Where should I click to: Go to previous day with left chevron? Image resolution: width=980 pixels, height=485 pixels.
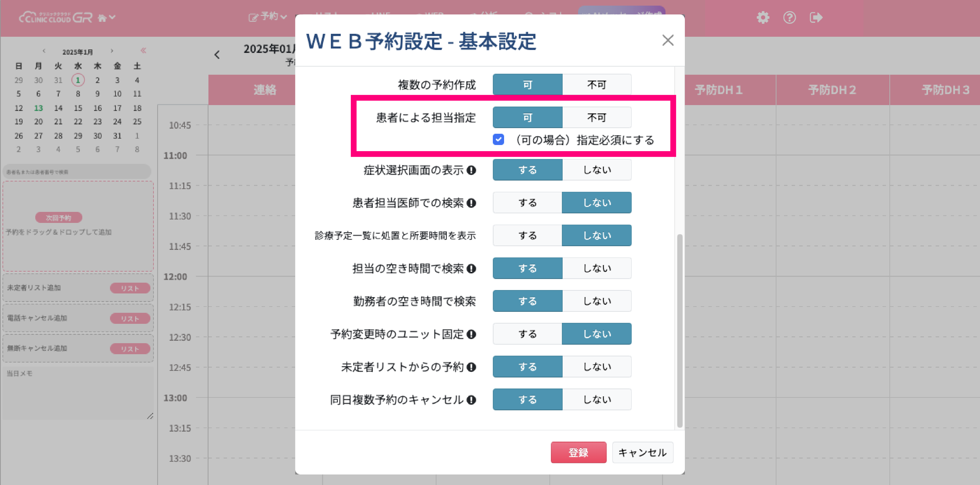click(x=217, y=55)
